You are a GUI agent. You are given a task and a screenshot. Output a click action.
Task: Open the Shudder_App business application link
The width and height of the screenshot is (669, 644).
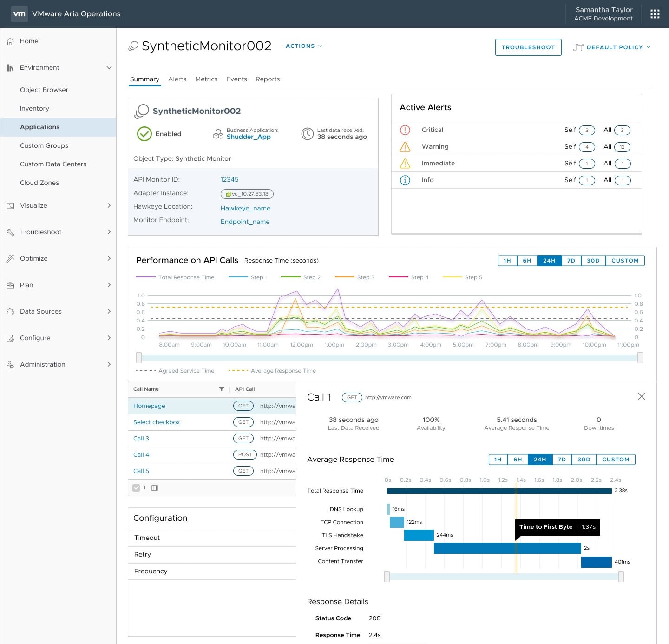pos(249,137)
